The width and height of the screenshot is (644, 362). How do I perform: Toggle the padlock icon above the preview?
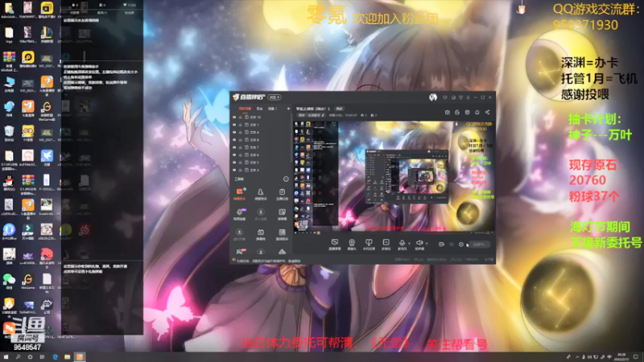[x=457, y=113]
